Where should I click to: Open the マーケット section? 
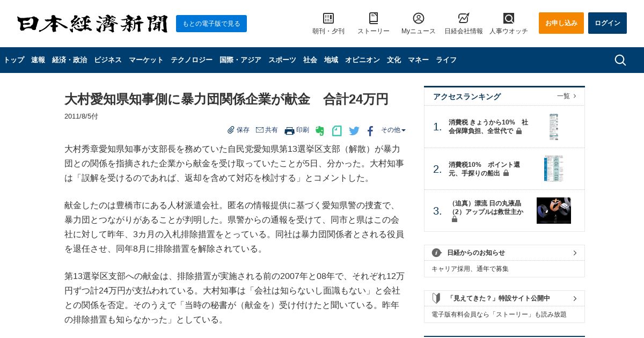coord(146,60)
